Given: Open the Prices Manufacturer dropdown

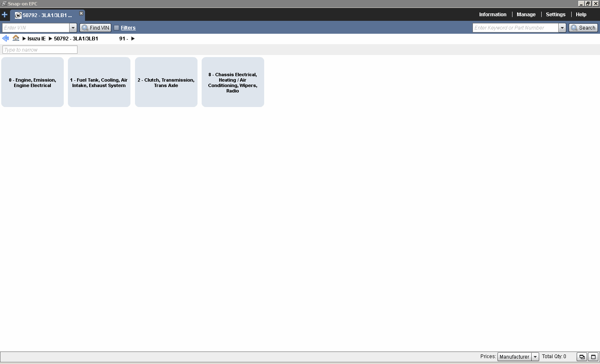Looking at the screenshot, I should tap(535, 357).
